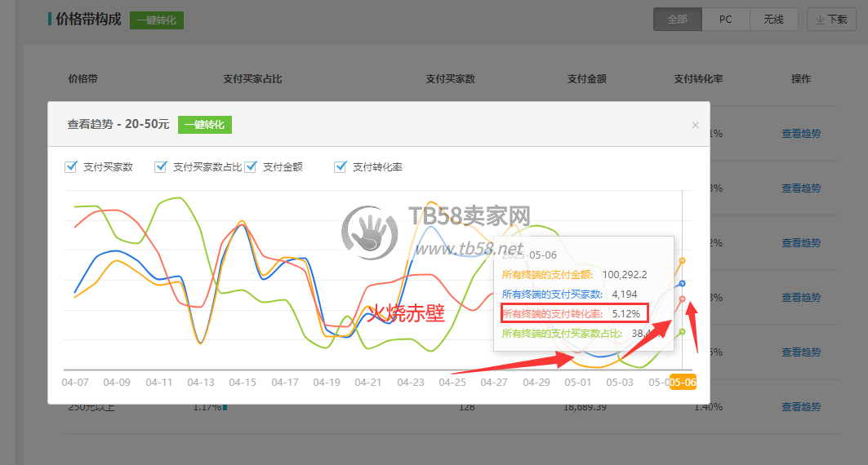This screenshot has height=465, width=868.
Task: Uncheck the 支付买家数占比 checkbox
Action: pyautogui.click(x=161, y=167)
